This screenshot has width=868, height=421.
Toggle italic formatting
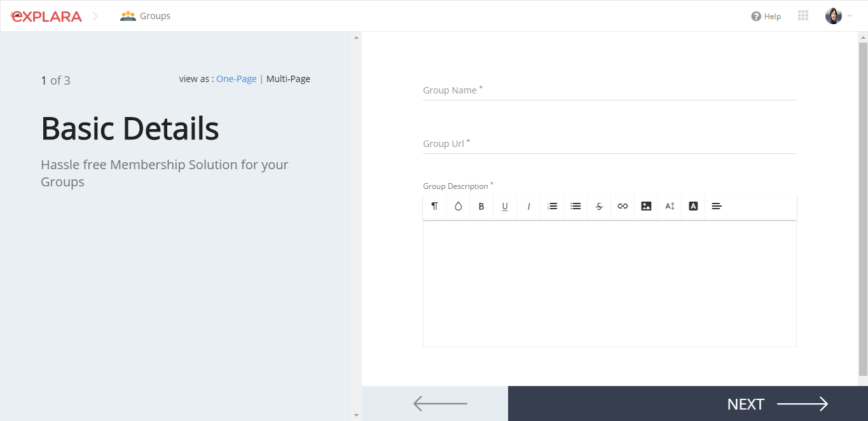pyautogui.click(x=528, y=206)
